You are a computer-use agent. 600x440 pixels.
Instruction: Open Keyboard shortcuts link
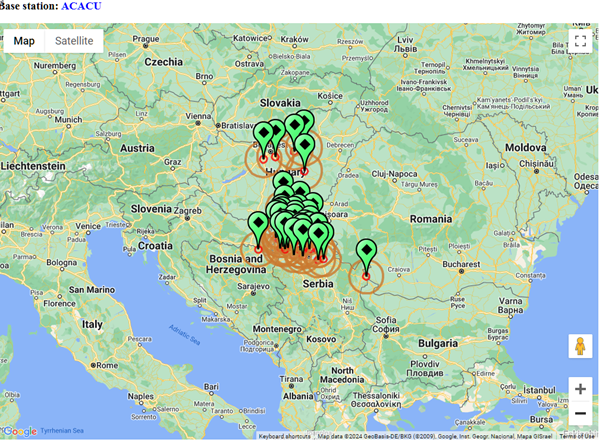[x=284, y=436]
